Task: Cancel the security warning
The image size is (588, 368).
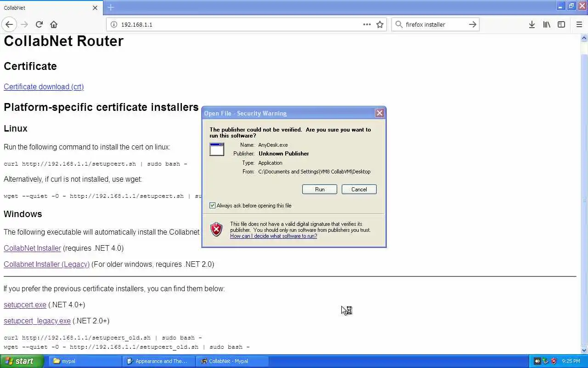Action: click(359, 189)
